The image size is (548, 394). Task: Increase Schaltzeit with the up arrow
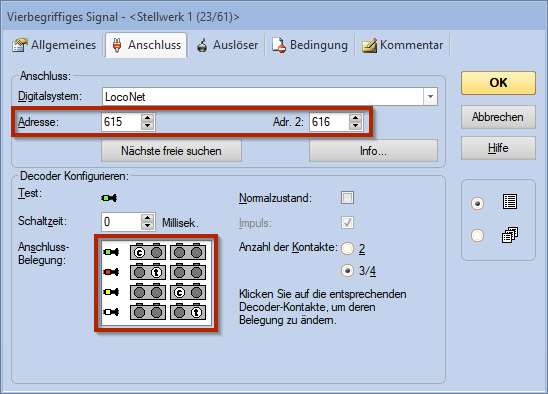pos(148,217)
